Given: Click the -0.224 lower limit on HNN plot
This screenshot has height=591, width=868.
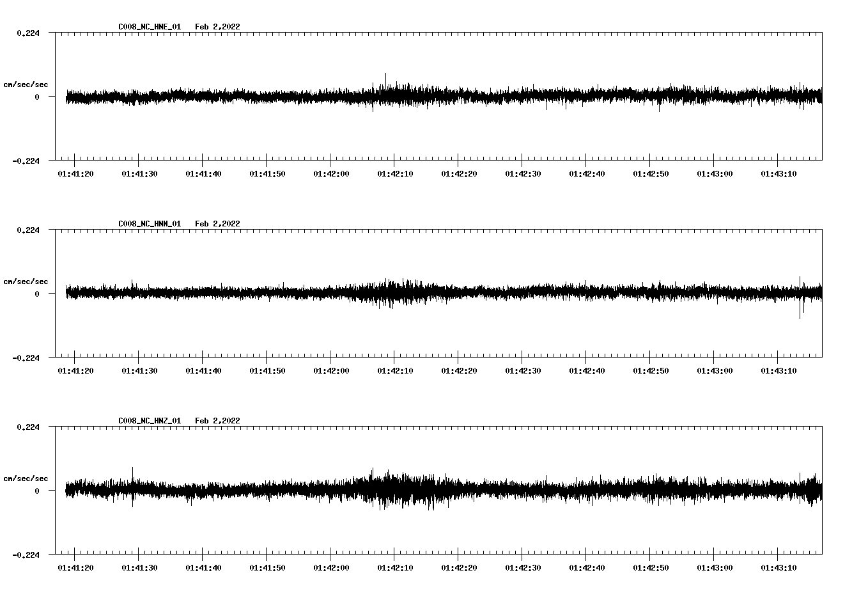Looking at the screenshot, I should [26, 358].
